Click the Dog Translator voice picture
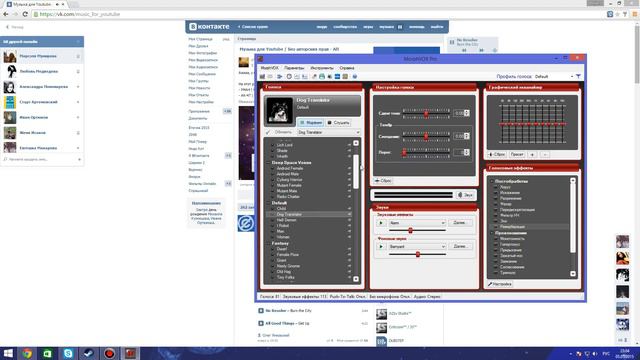The height and width of the screenshot is (360, 640). click(x=279, y=110)
